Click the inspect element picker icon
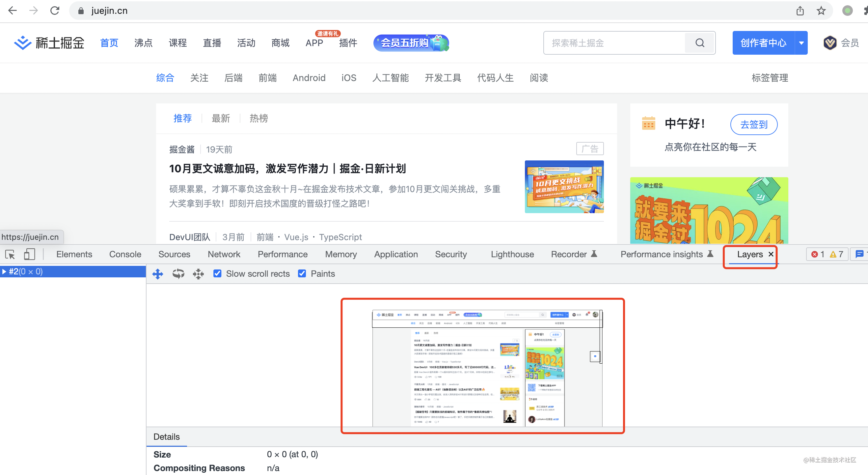 pos(10,254)
